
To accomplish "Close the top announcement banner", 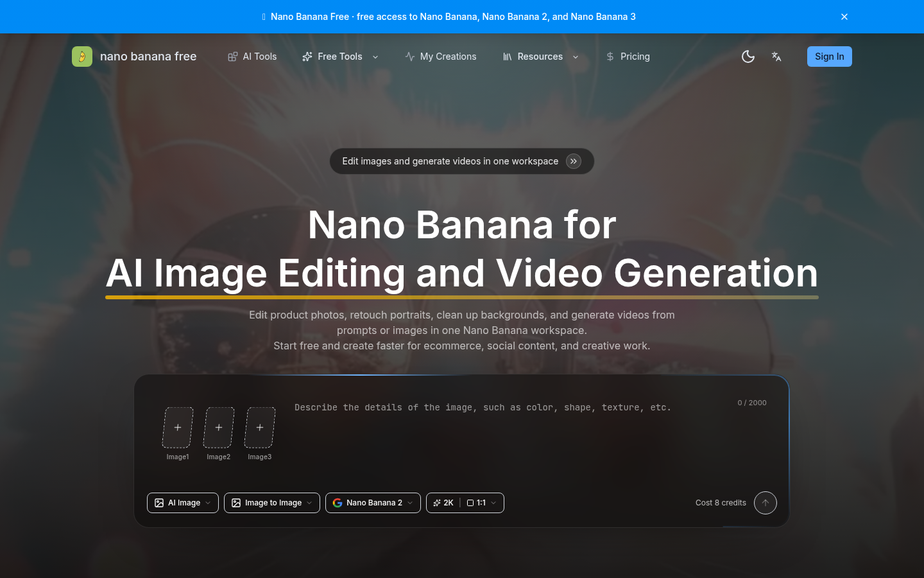I will pos(844,17).
